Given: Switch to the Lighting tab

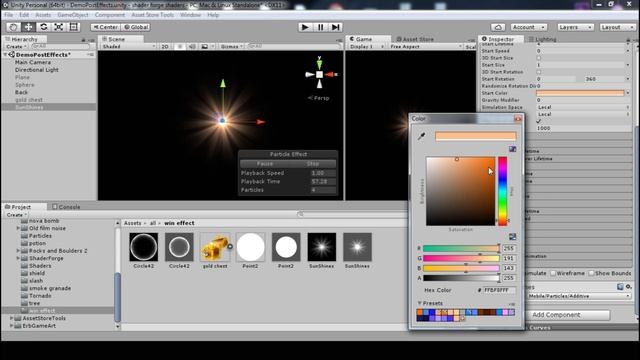Looking at the screenshot, I should point(542,39).
